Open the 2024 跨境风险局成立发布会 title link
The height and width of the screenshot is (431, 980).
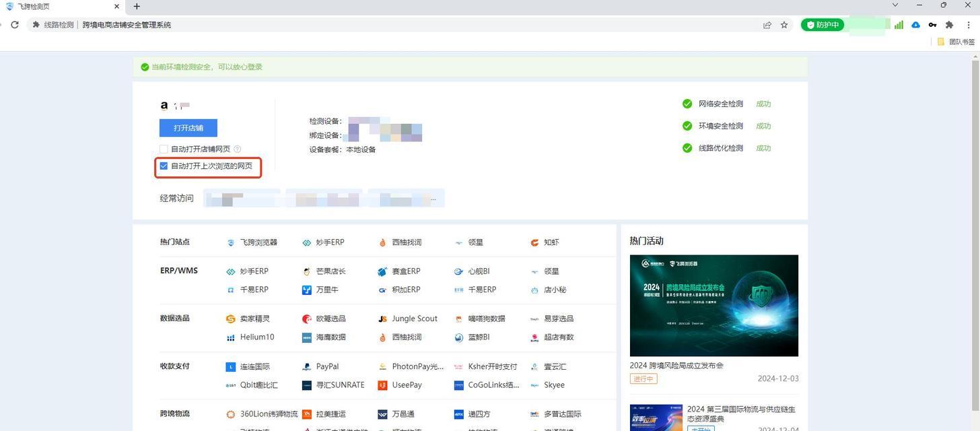coord(676,366)
